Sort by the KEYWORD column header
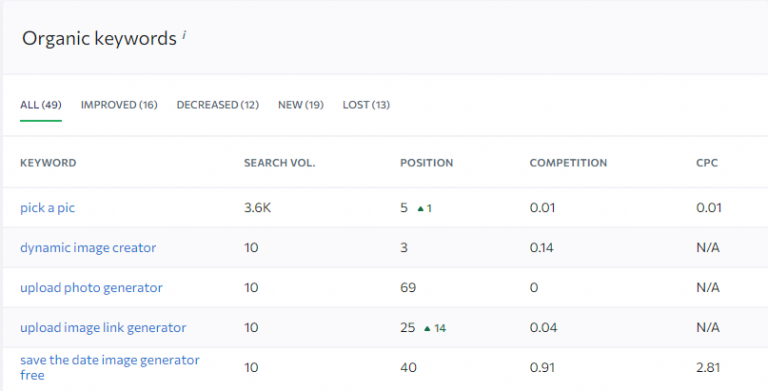Image resolution: width=768 pixels, height=391 pixels. point(48,163)
